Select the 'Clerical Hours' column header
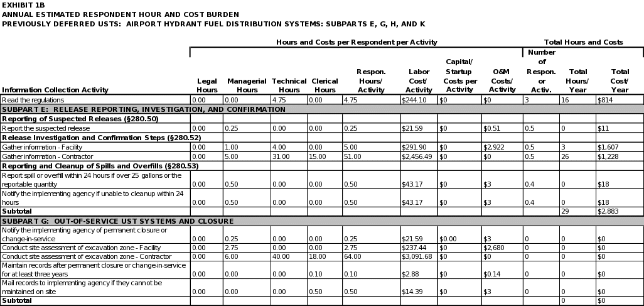 325,85
